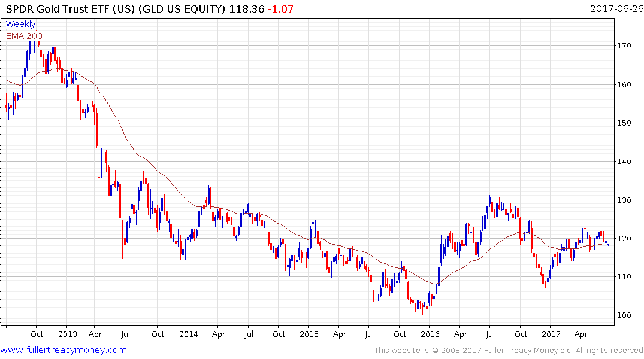
Task: Click the 150 price axis label
Action: click(624, 123)
